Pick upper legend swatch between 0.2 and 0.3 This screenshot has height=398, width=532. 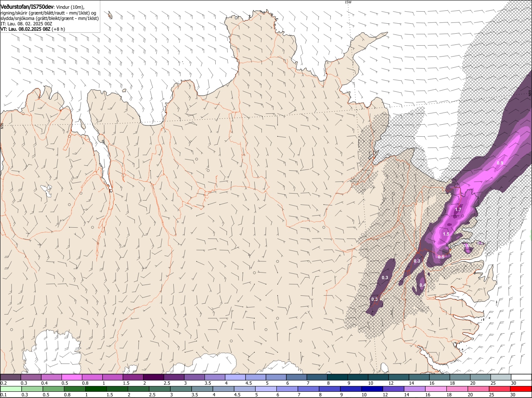[x=10, y=377]
